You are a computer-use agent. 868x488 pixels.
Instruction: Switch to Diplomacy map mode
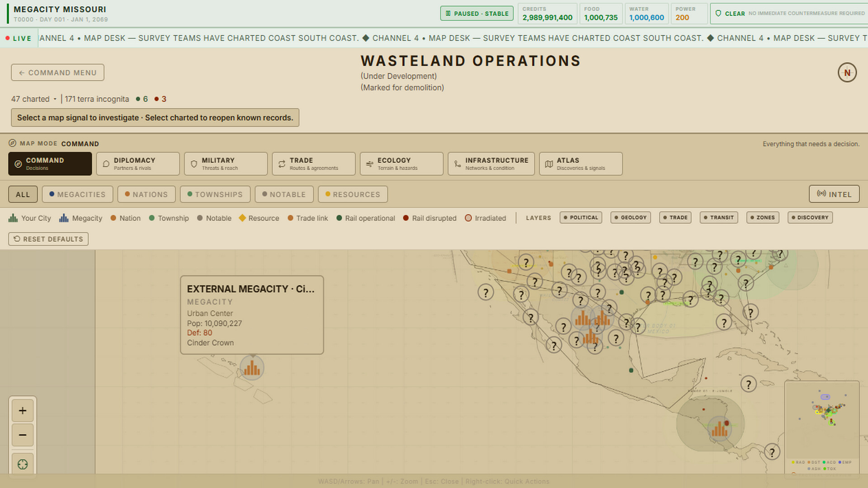[x=138, y=164]
